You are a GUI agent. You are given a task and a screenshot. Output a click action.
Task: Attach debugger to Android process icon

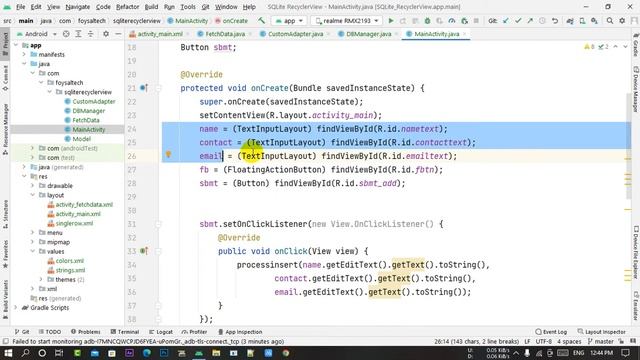(x=464, y=20)
